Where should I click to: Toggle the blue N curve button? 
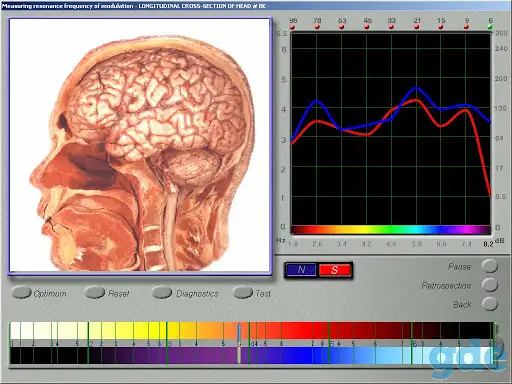coord(301,270)
